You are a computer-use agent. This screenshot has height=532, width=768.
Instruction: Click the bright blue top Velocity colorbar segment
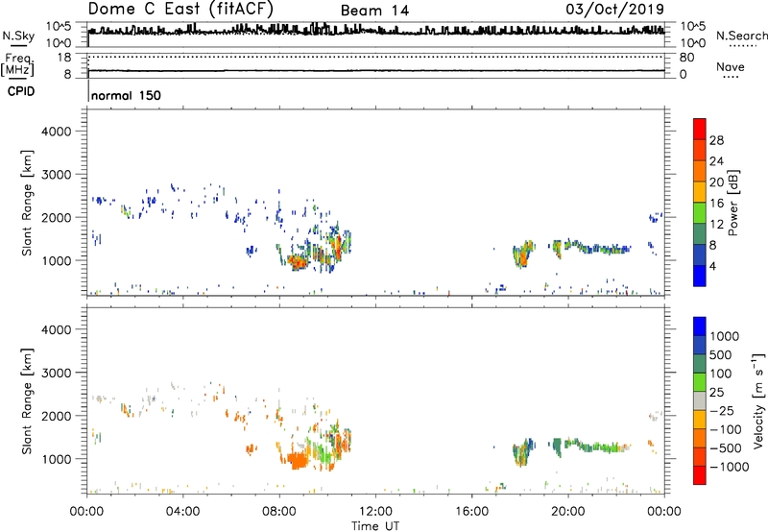tap(700, 326)
